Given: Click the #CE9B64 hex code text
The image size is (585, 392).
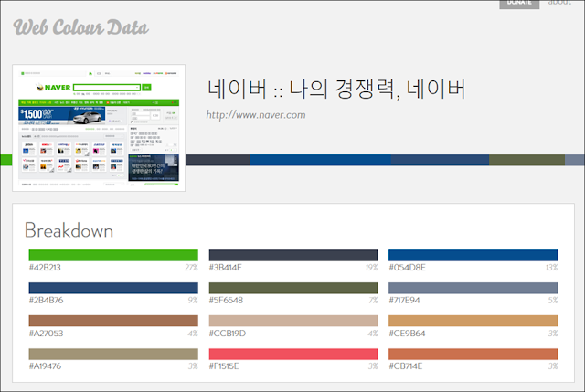Looking at the screenshot, I should (407, 334).
